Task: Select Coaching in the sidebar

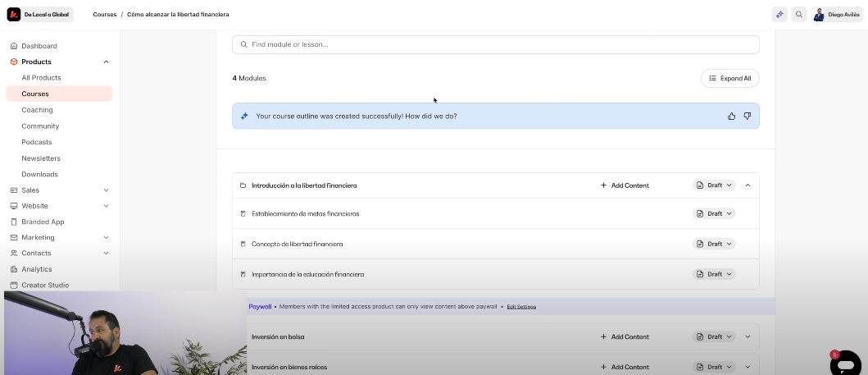Action: pyautogui.click(x=37, y=110)
